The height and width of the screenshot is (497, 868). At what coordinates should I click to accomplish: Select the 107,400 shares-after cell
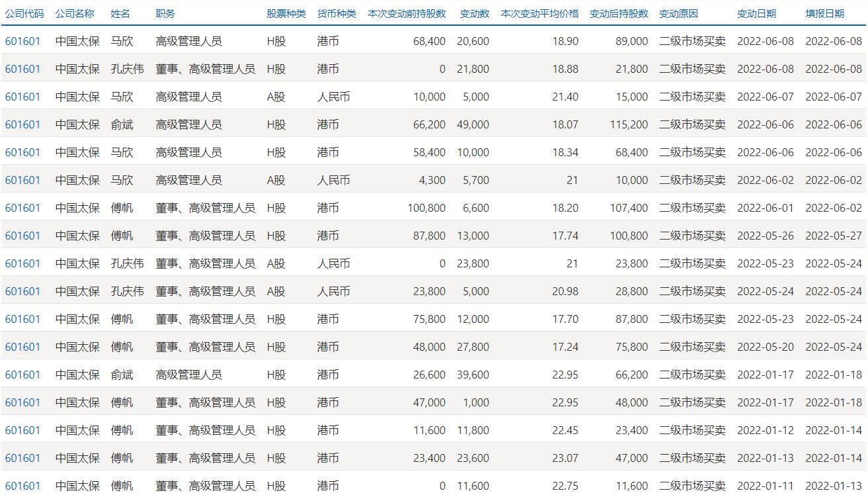tap(629, 208)
